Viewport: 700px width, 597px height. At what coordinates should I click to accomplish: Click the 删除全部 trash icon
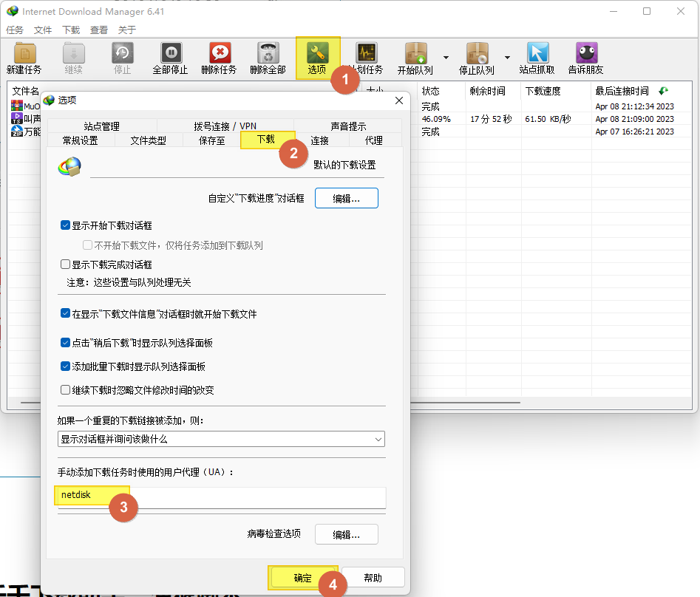coord(268,54)
